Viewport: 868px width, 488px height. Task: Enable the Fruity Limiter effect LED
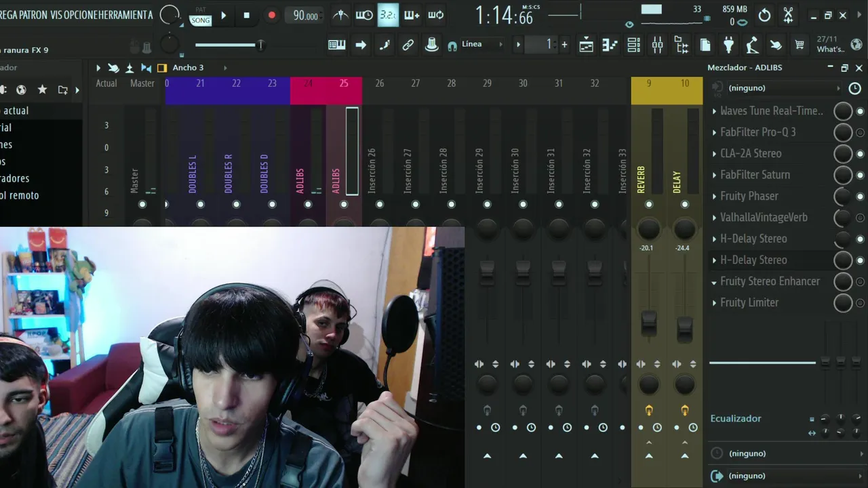861,303
